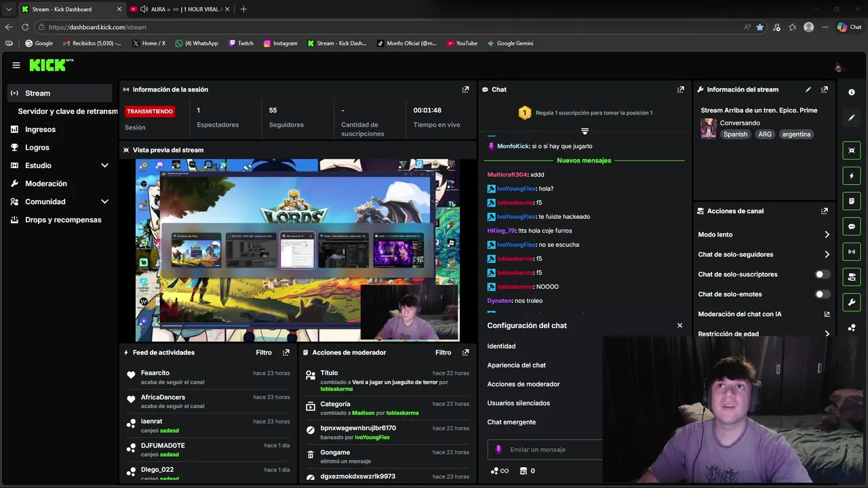
Task: Switch to the AURA 1 HOUR VIRAL tab
Action: (x=180, y=9)
